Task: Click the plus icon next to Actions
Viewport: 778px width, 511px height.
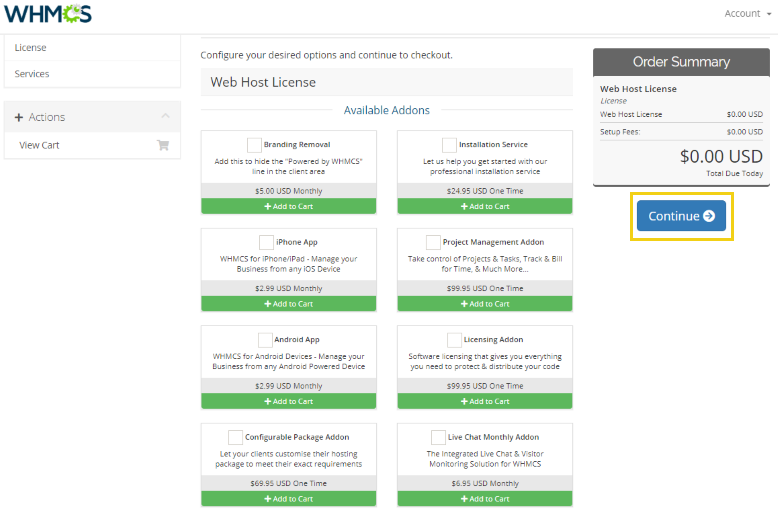Action: tap(19, 117)
